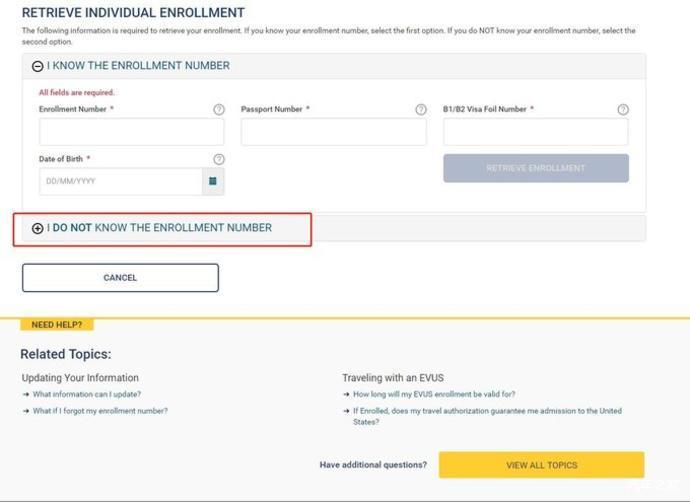The height and width of the screenshot is (502, 690).
Task: Click the Enrollment Number help icon
Action: point(219,109)
